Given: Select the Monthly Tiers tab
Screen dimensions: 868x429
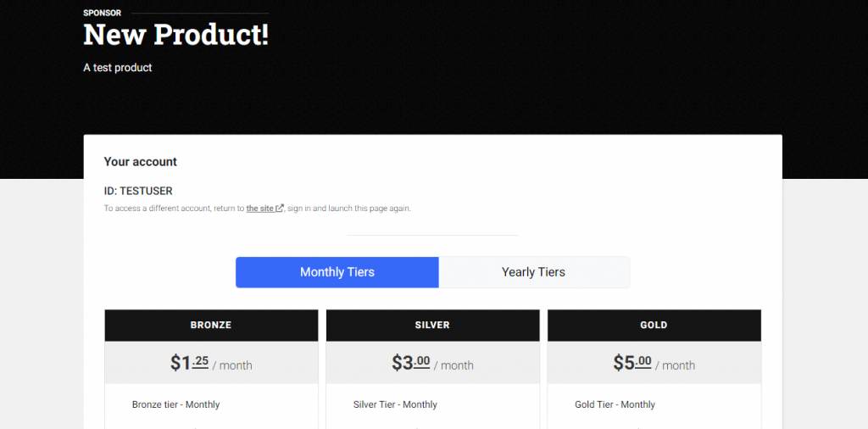Looking at the screenshot, I should [x=337, y=272].
